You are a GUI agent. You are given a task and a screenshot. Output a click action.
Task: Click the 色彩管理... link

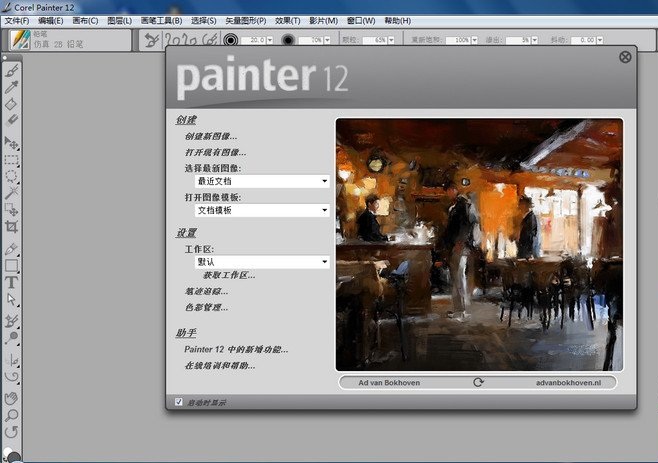pos(206,308)
